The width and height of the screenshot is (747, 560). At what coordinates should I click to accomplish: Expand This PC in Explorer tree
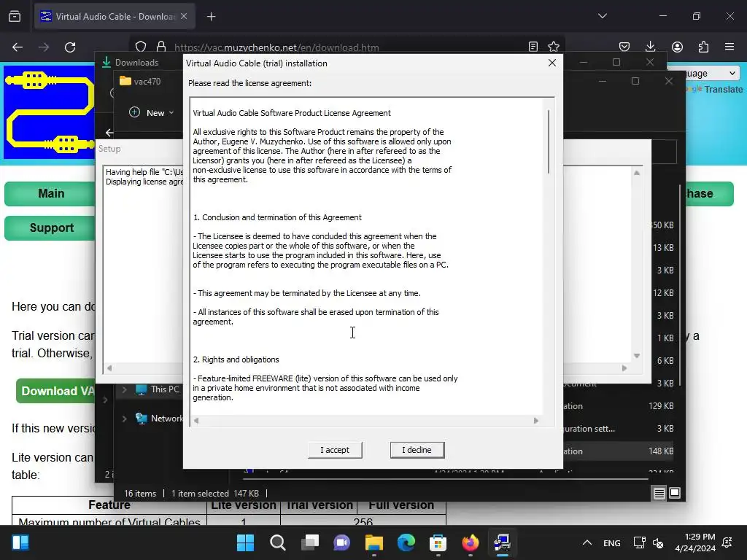[124, 389]
